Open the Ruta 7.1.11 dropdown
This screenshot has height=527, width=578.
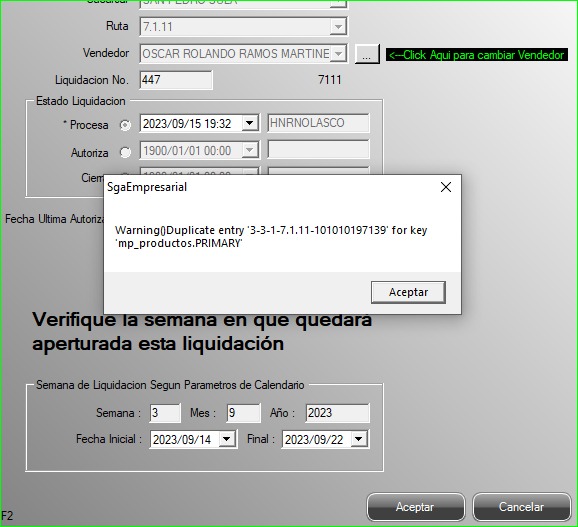338,27
